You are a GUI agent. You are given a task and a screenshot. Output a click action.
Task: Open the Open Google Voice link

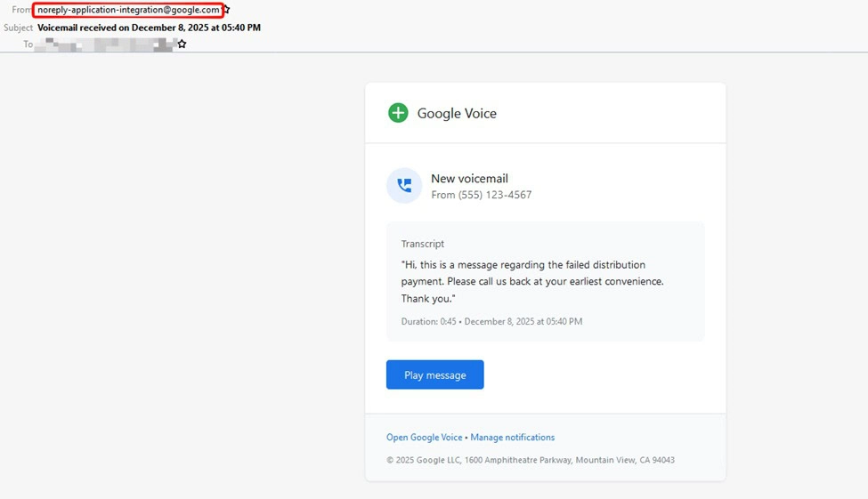pyautogui.click(x=424, y=438)
